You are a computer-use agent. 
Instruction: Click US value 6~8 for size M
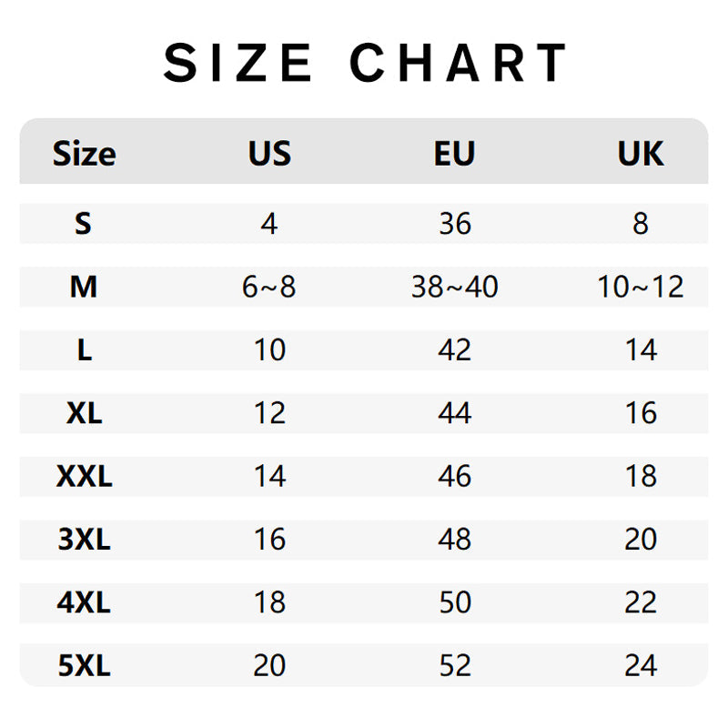click(269, 288)
